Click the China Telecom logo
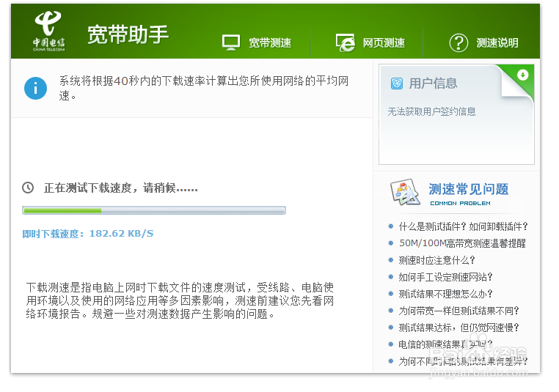Viewport: 559px width, 392px height. [48, 32]
